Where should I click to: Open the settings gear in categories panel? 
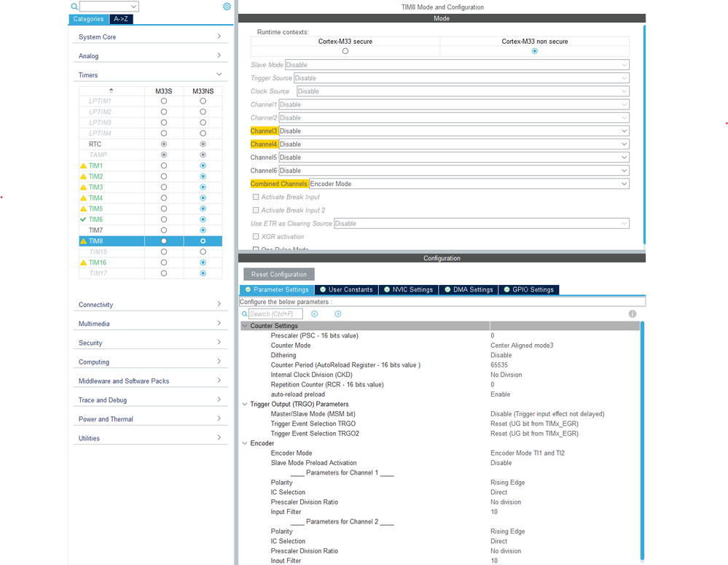tap(227, 7)
